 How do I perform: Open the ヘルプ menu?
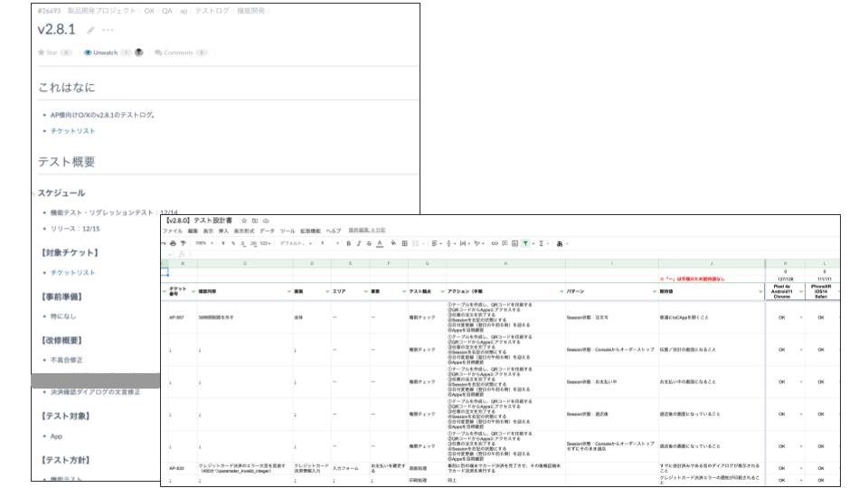pos(334,230)
